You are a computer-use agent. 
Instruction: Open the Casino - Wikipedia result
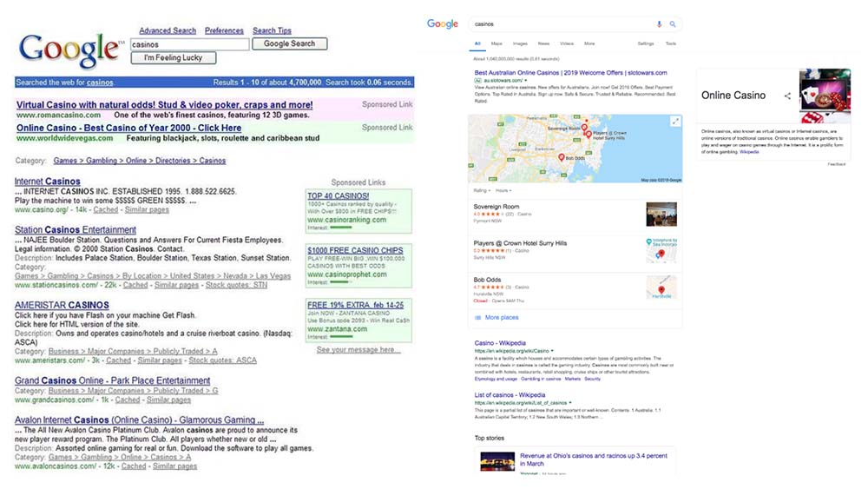pos(500,343)
